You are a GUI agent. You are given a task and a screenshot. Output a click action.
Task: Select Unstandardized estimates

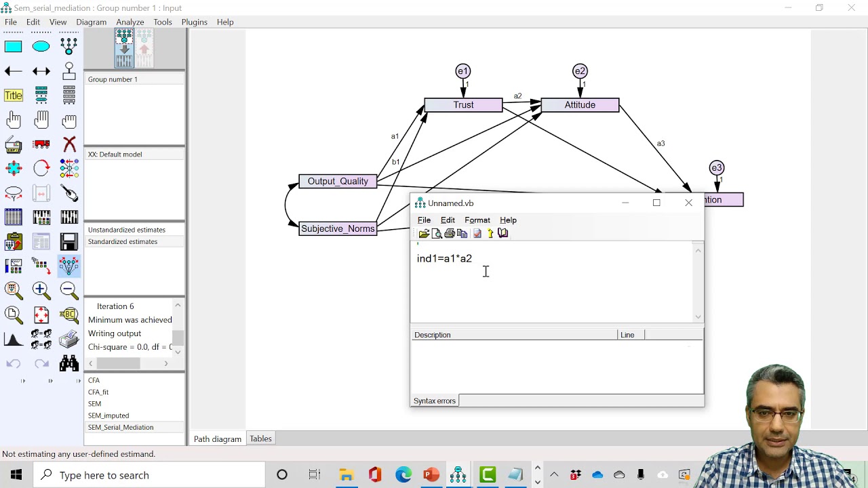(x=127, y=230)
